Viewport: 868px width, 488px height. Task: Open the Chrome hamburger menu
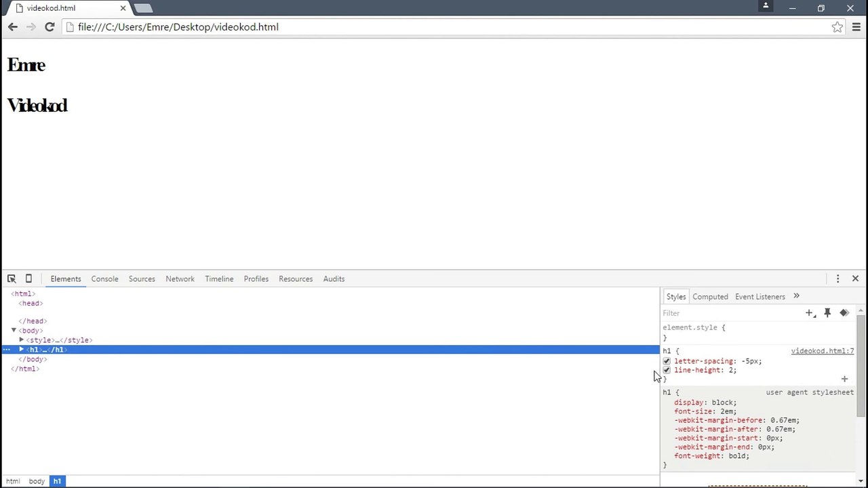click(x=856, y=27)
